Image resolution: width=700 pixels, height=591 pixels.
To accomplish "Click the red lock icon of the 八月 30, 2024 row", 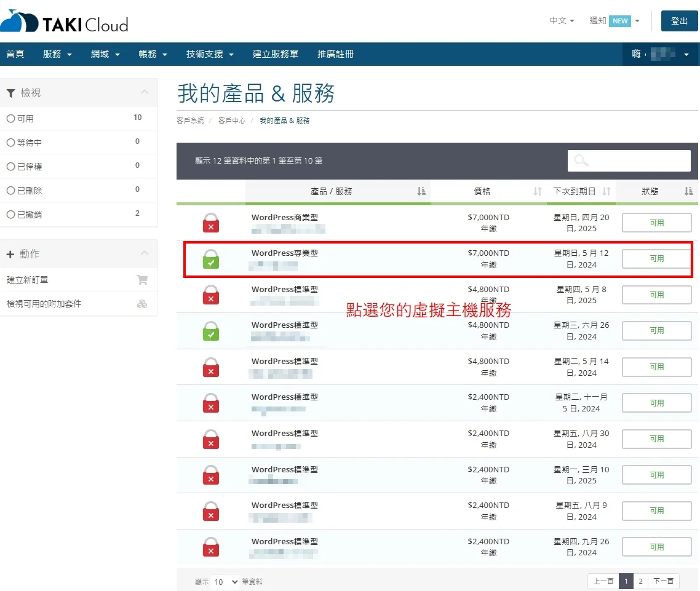I will (211, 438).
